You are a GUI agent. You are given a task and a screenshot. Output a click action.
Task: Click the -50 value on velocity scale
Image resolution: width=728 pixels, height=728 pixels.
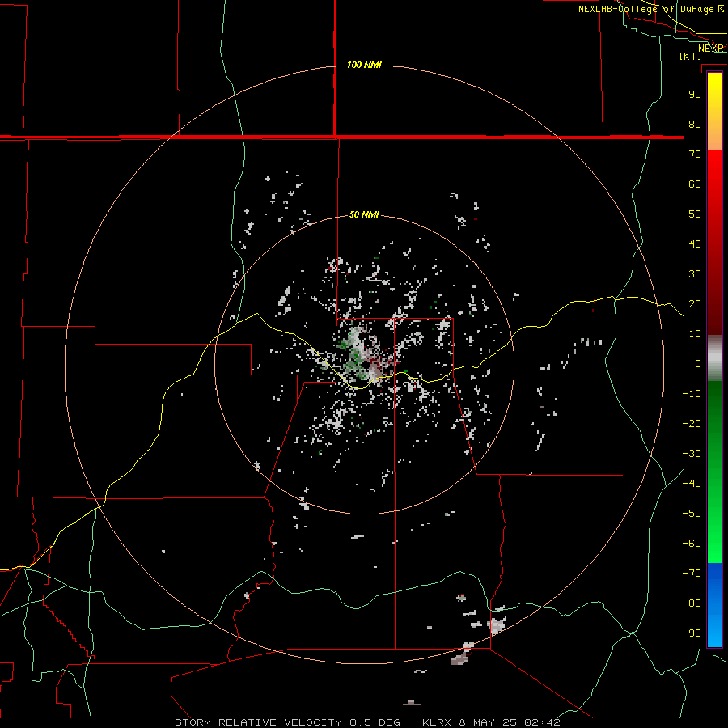click(x=692, y=514)
